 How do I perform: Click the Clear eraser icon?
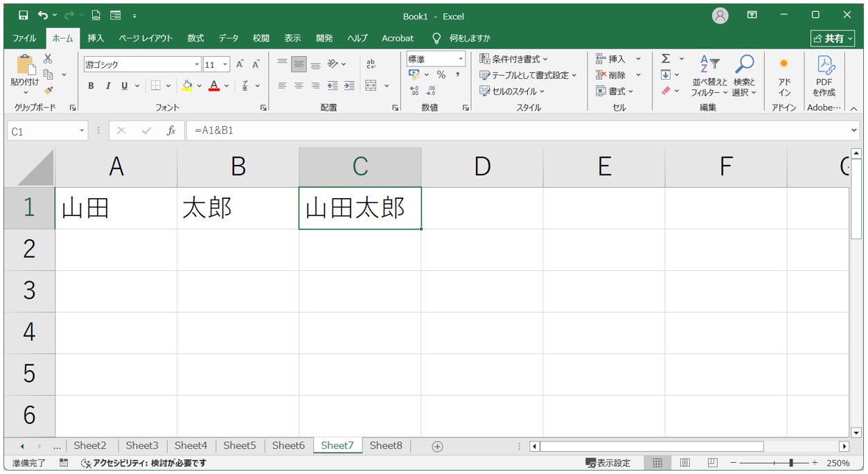(x=666, y=91)
